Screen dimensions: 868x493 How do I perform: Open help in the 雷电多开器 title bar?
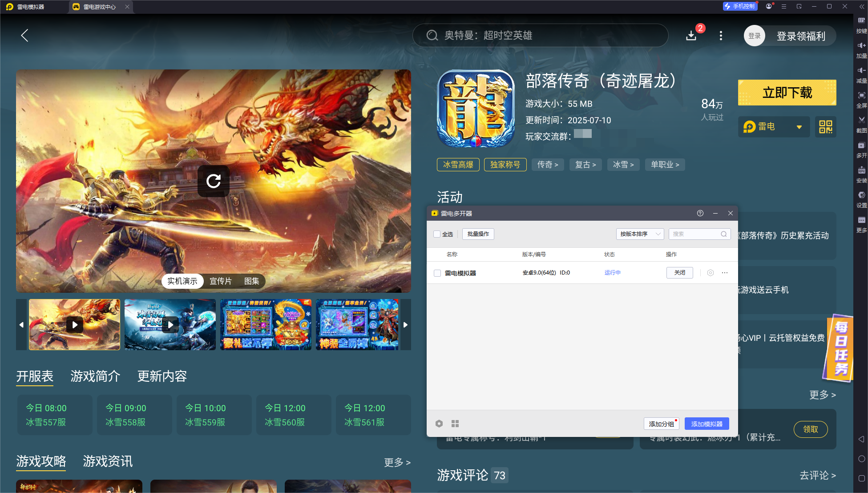click(700, 213)
